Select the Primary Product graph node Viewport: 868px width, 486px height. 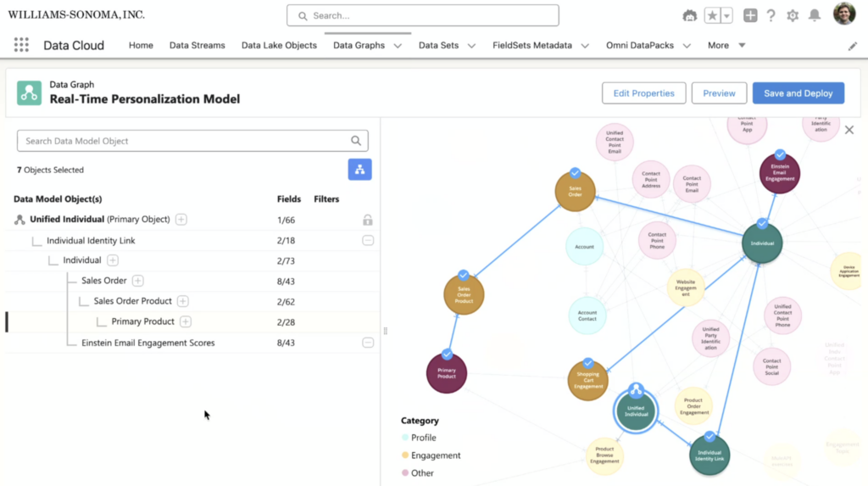point(447,373)
